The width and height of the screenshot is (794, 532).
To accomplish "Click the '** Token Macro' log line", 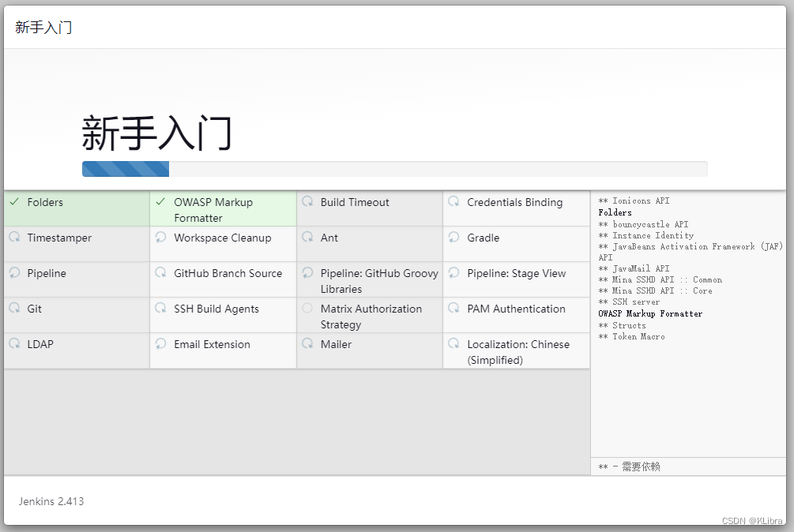I will click(631, 336).
